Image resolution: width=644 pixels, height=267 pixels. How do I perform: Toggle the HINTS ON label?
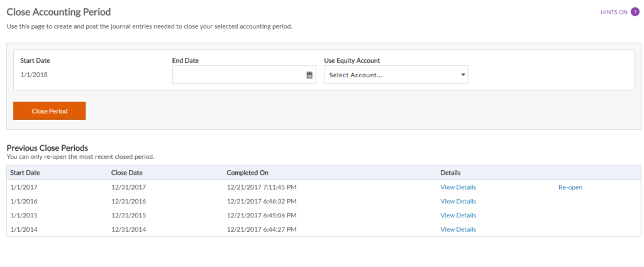pyautogui.click(x=614, y=12)
